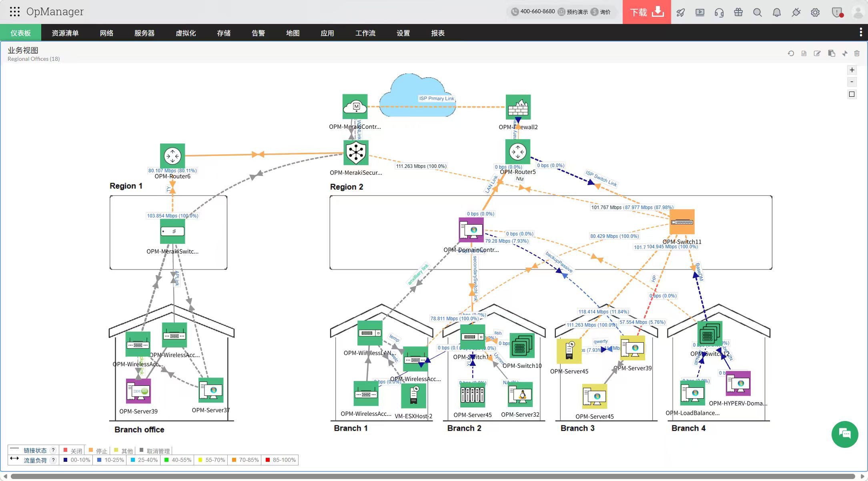Open the user profile avatar menu
Viewport: 868px width, 481px height.
click(858, 12)
